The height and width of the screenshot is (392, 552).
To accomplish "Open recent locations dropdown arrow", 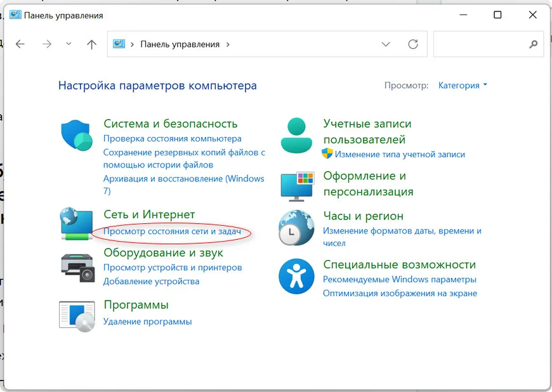I will (69, 44).
